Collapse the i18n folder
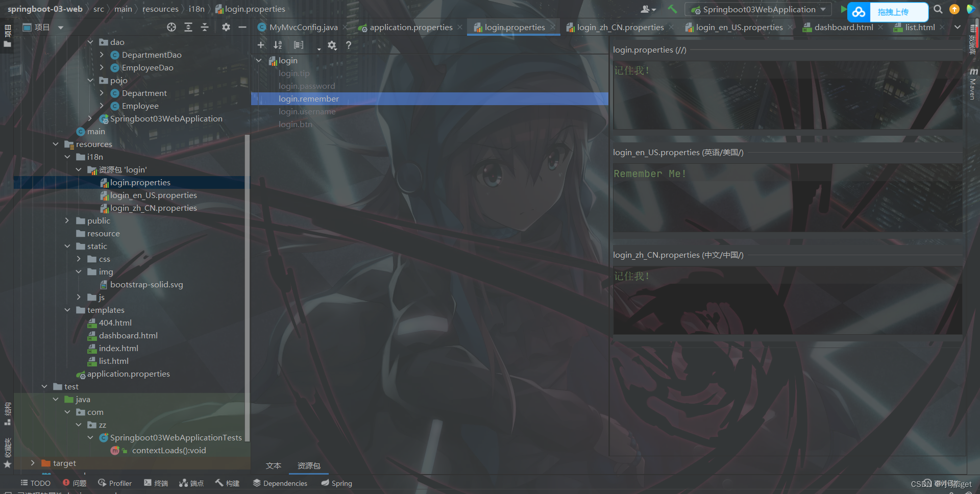Screen dimensions: 980x494 (67, 157)
